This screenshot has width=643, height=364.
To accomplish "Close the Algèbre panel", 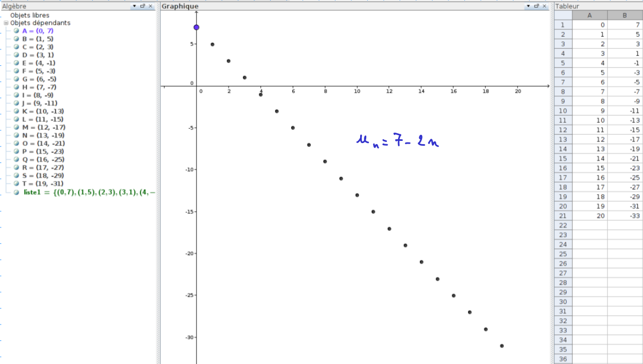I will (x=151, y=6).
